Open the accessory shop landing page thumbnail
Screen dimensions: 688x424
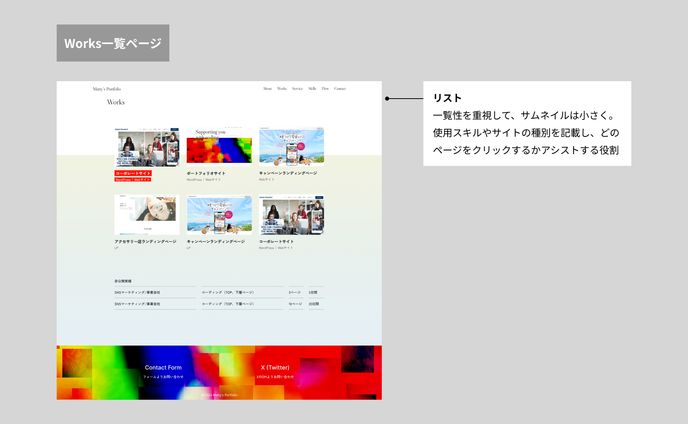(x=147, y=215)
